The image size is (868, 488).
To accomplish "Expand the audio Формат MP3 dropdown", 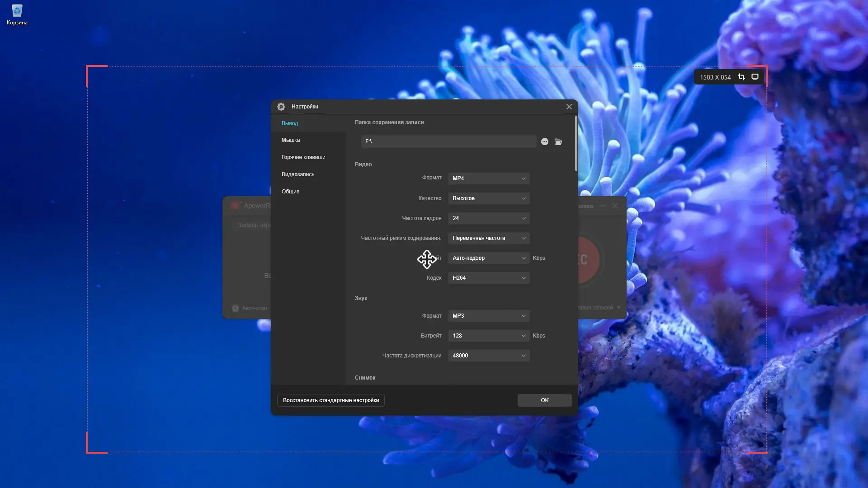I will point(489,316).
